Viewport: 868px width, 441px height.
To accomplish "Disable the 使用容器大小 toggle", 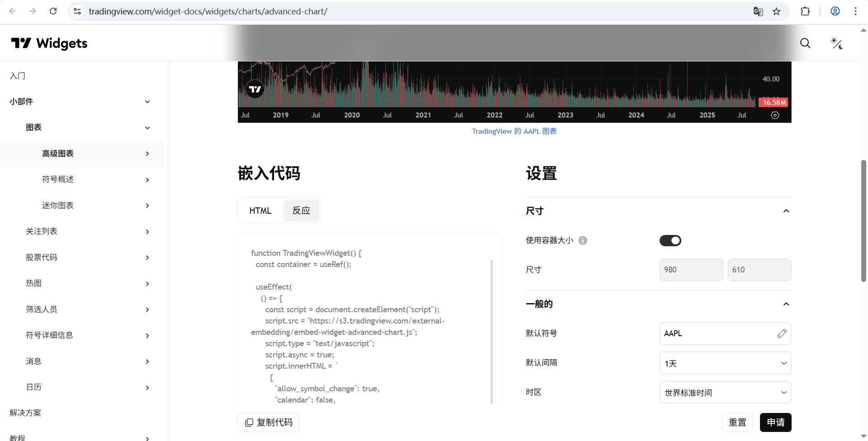I will point(670,240).
